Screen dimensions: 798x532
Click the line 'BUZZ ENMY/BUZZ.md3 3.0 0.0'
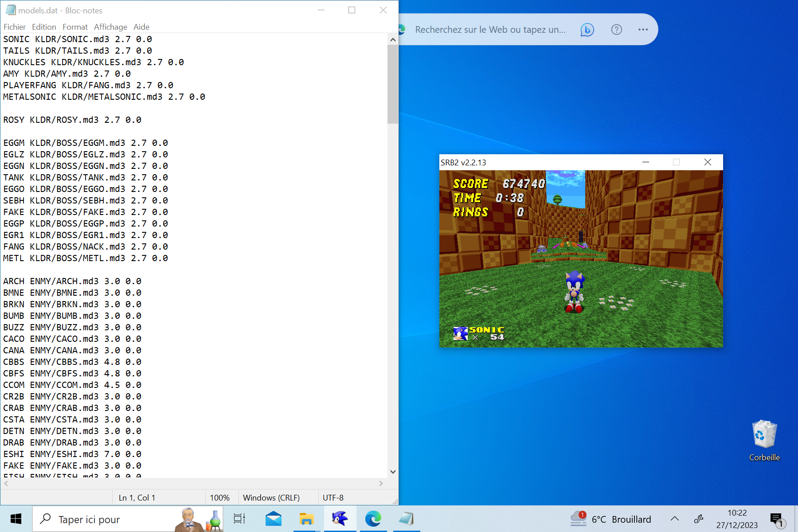pos(72,328)
